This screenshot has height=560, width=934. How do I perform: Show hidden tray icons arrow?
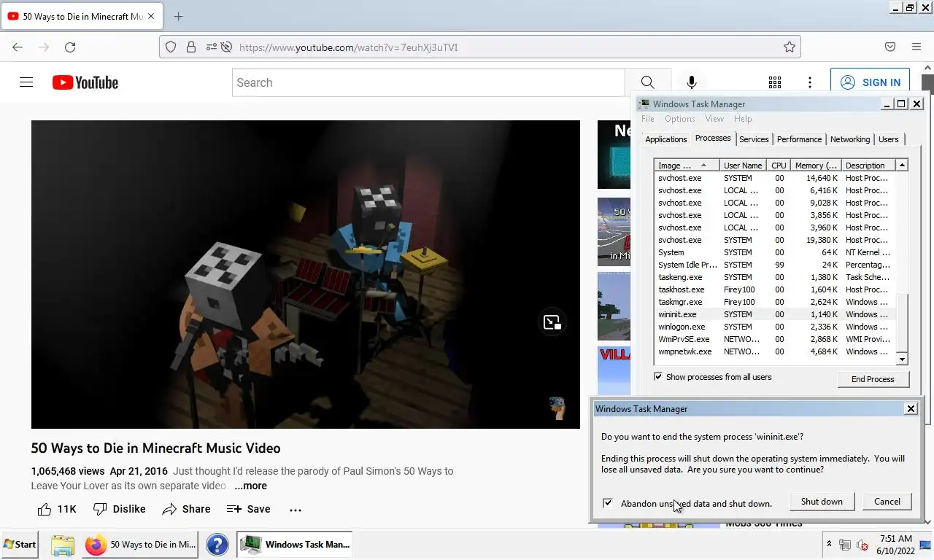(829, 545)
